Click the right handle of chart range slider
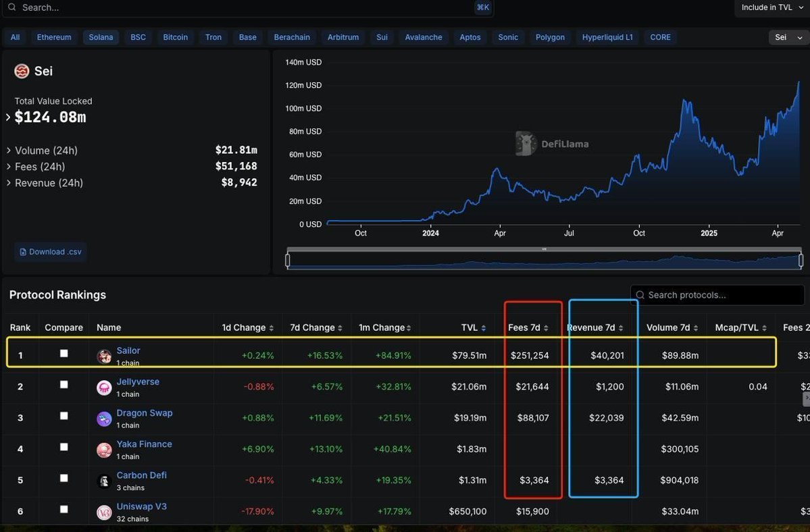Screen dimensions: 810x532 801,261
